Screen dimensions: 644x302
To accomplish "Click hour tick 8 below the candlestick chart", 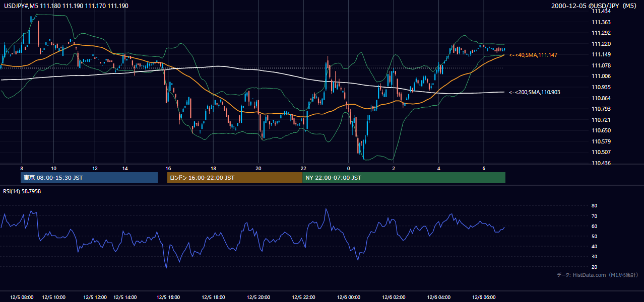I will pyautogui.click(x=22, y=168).
